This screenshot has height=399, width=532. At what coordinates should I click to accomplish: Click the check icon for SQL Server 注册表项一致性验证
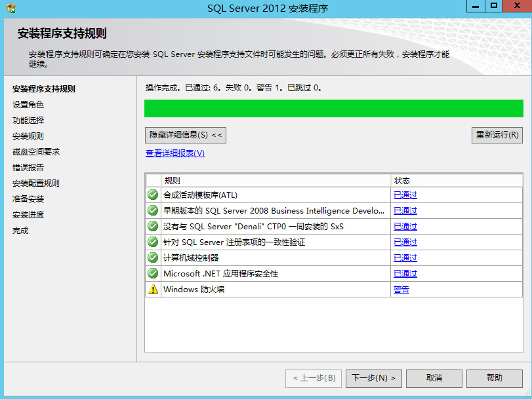click(x=152, y=241)
